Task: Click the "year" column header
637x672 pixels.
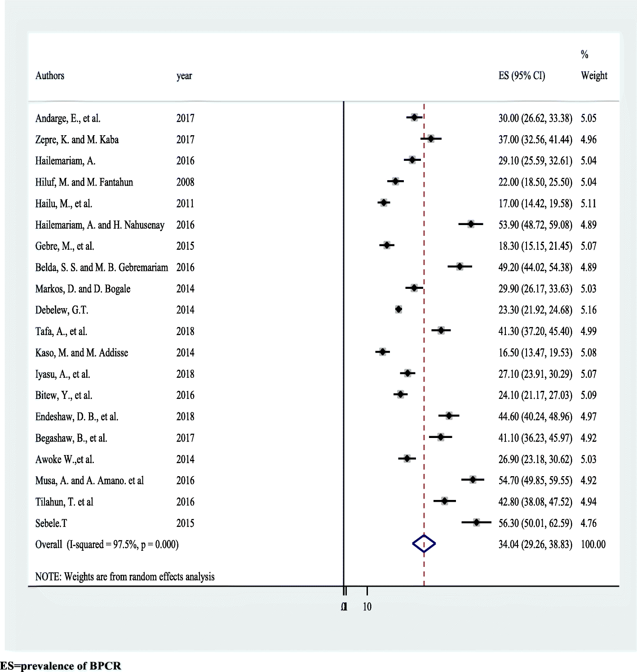Action: (x=184, y=76)
